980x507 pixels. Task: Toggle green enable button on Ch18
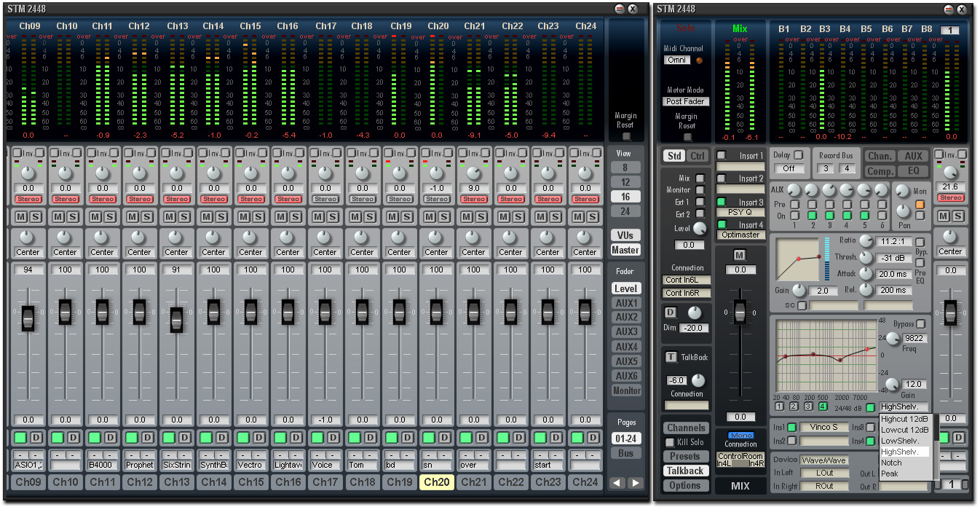[355, 437]
